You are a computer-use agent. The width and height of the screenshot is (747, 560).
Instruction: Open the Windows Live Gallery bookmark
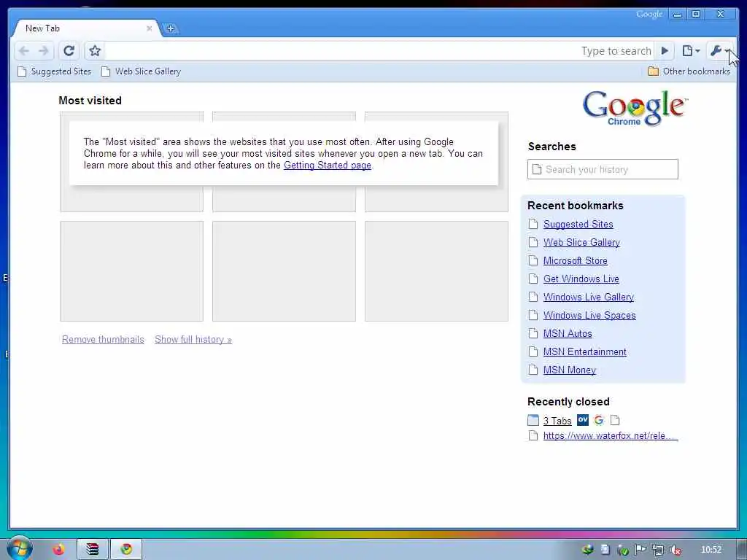pos(589,297)
